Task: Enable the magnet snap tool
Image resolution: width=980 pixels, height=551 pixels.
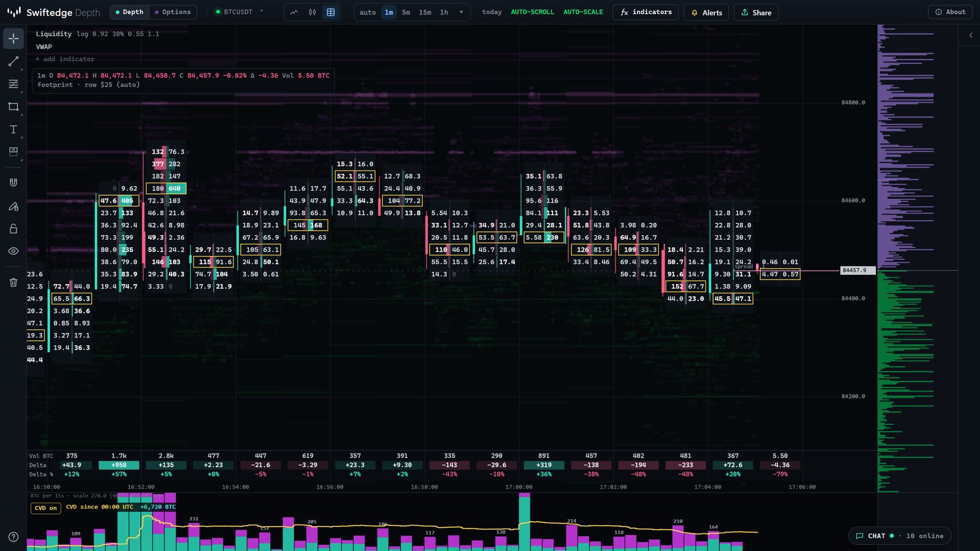Action: click(x=13, y=182)
